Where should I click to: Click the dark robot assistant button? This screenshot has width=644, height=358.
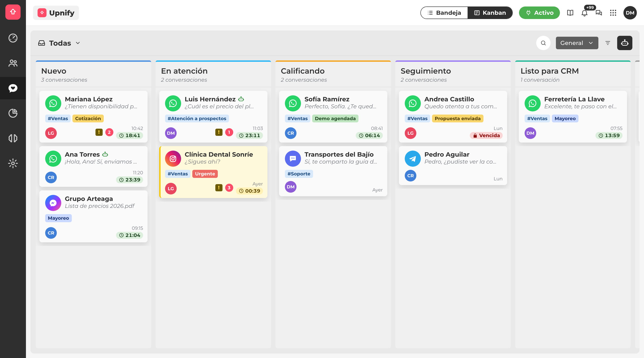click(x=625, y=43)
